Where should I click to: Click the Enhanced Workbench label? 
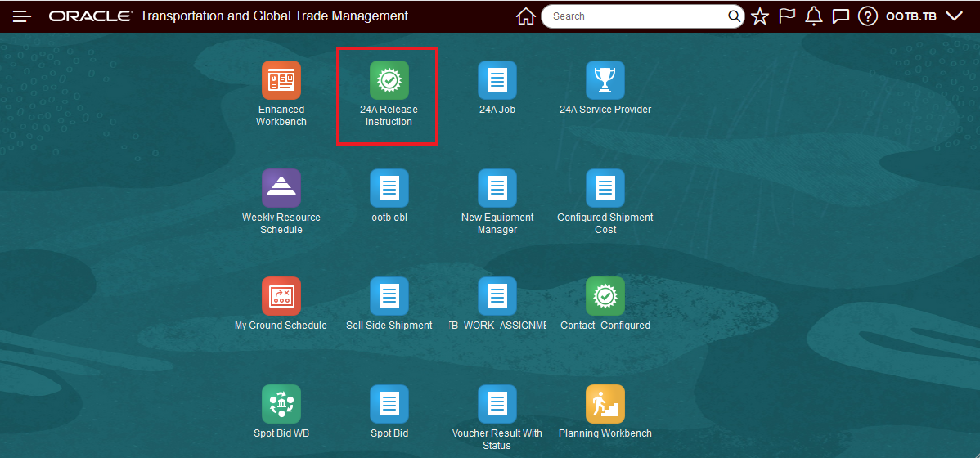(281, 115)
